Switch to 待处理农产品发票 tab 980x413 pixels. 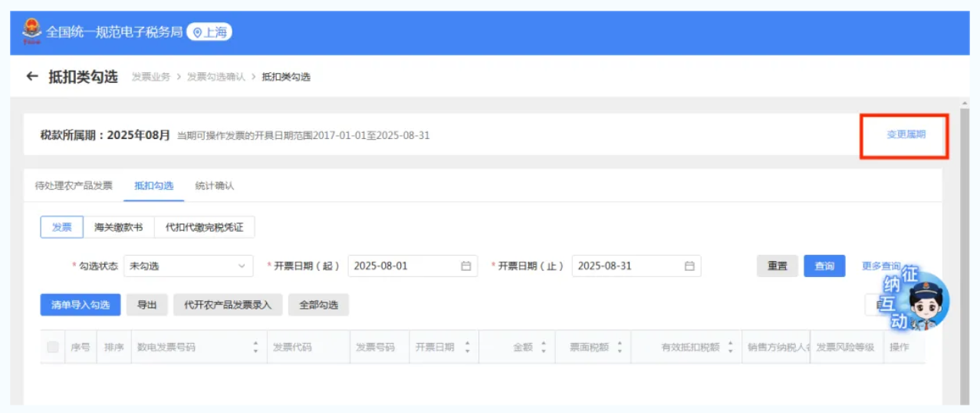[x=74, y=186]
